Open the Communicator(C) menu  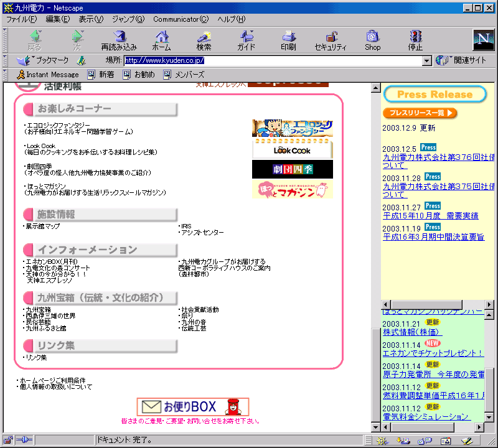(x=181, y=19)
